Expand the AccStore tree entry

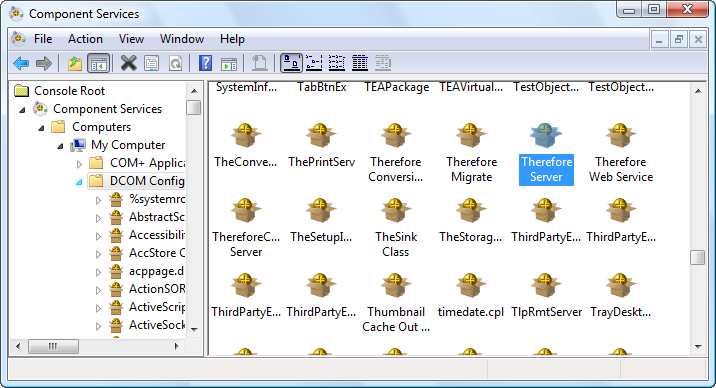98,254
